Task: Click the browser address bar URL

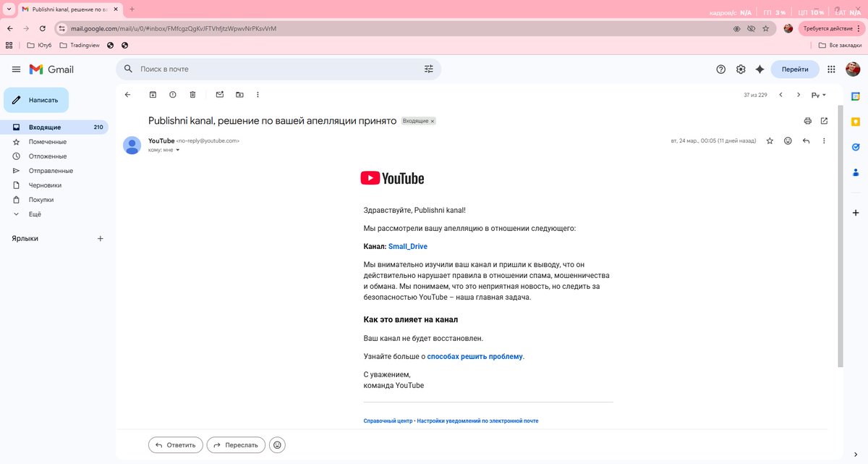Action: pyautogui.click(x=174, y=28)
